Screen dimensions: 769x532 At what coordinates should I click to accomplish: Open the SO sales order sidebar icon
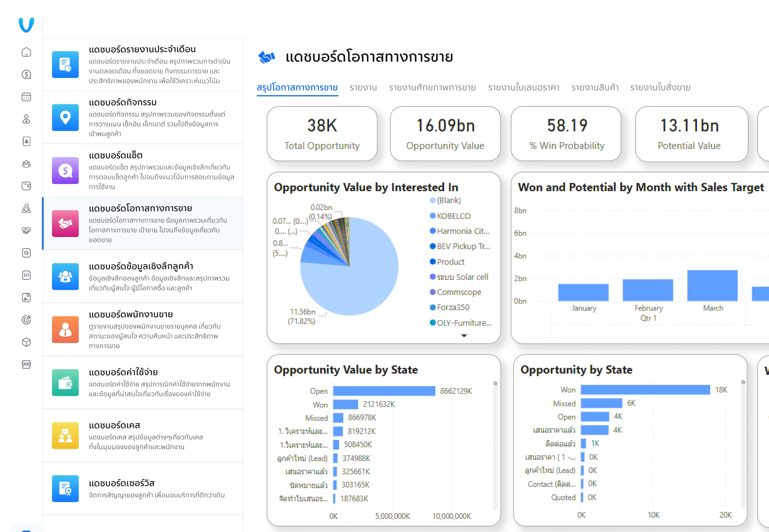pyautogui.click(x=26, y=275)
